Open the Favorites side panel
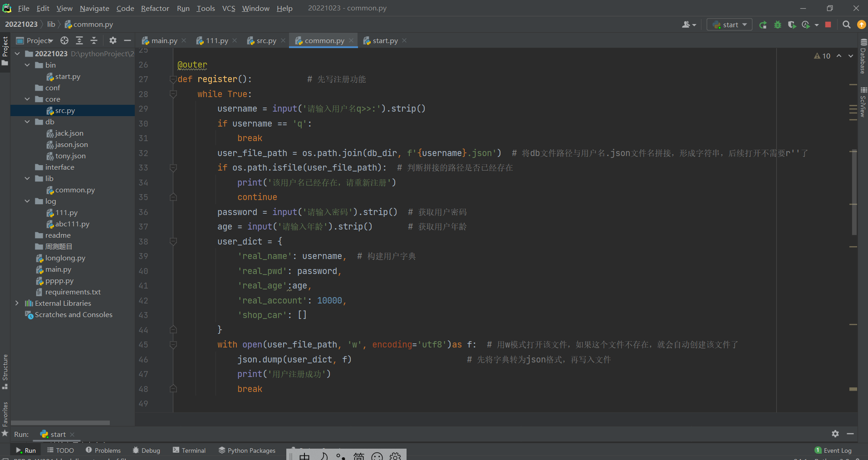The width and height of the screenshot is (868, 460). pyautogui.click(x=5, y=419)
